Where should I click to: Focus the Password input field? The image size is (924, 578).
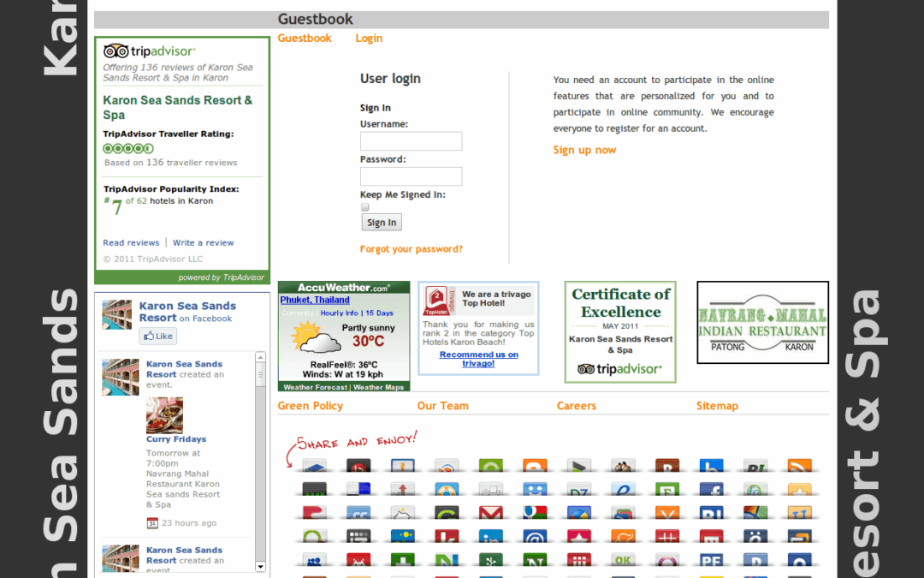412,176
